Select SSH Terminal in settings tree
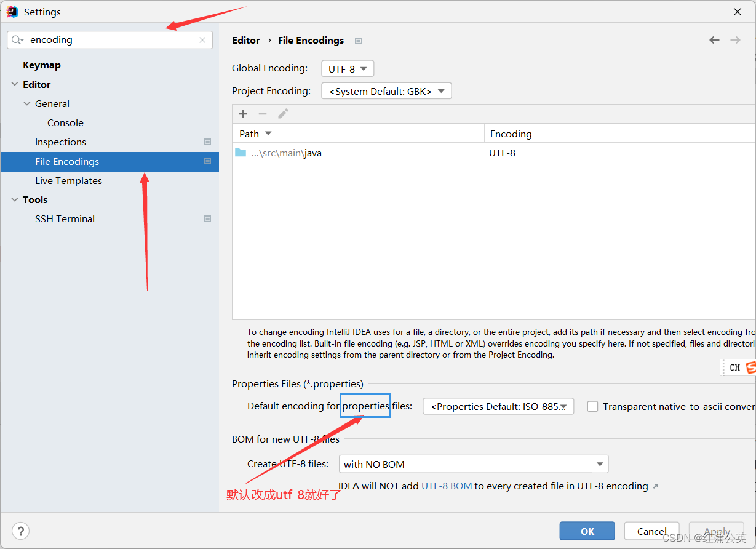The height and width of the screenshot is (549, 756). (x=65, y=218)
